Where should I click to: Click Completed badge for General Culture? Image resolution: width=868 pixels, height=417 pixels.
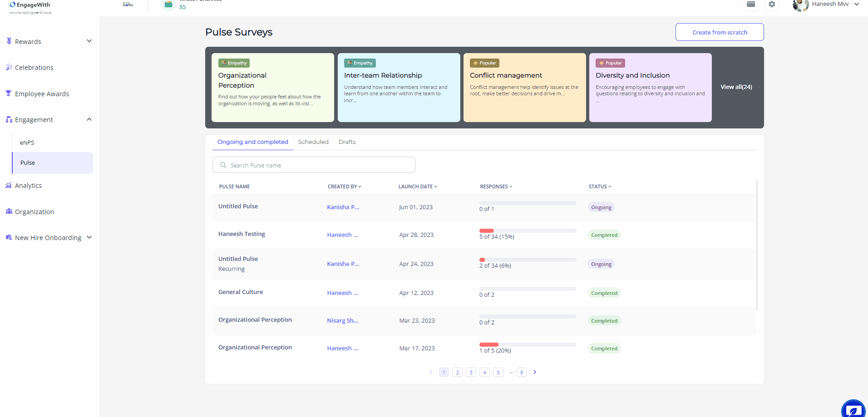[x=604, y=293]
